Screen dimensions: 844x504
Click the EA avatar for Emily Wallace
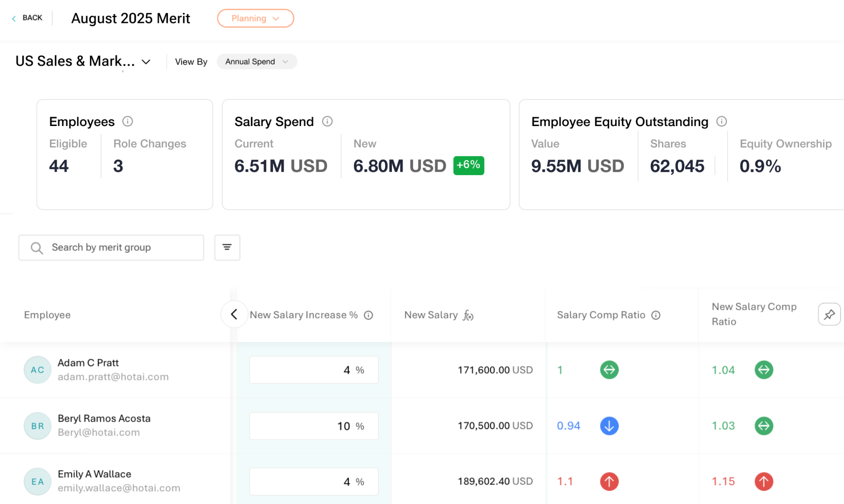(x=37, y=482)
